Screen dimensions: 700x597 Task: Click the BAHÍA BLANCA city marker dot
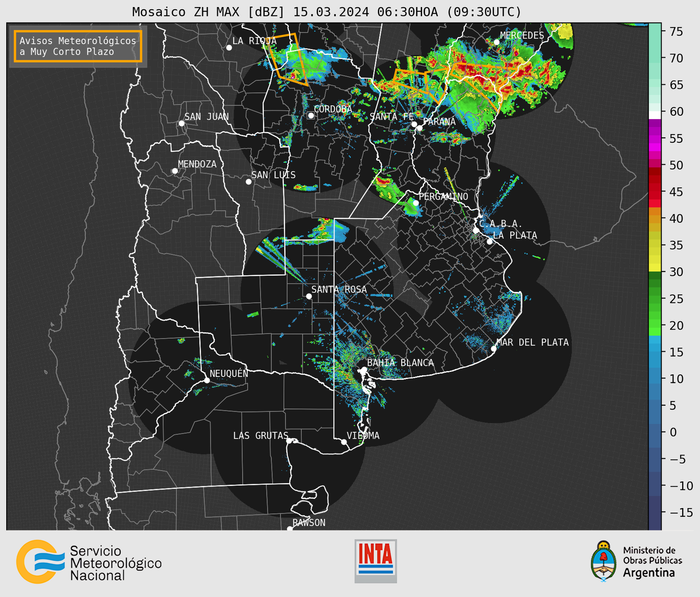point(364,369)
